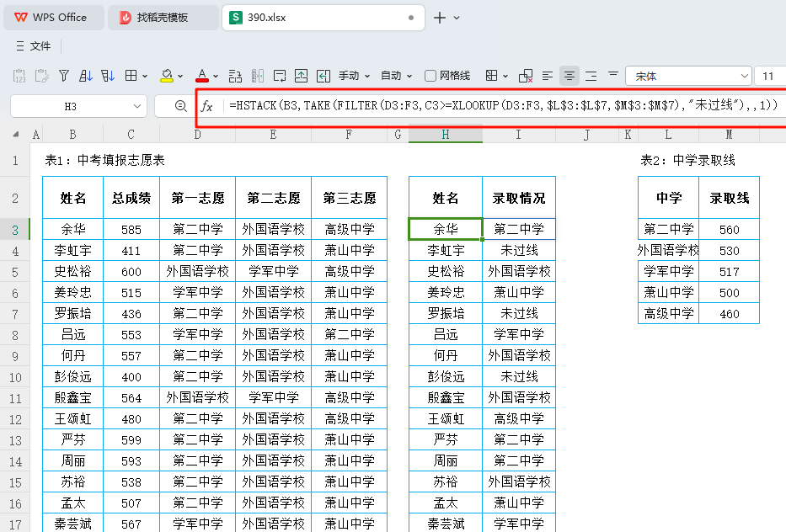
Task: Click the score cell 600
Action: pos(131,272)
